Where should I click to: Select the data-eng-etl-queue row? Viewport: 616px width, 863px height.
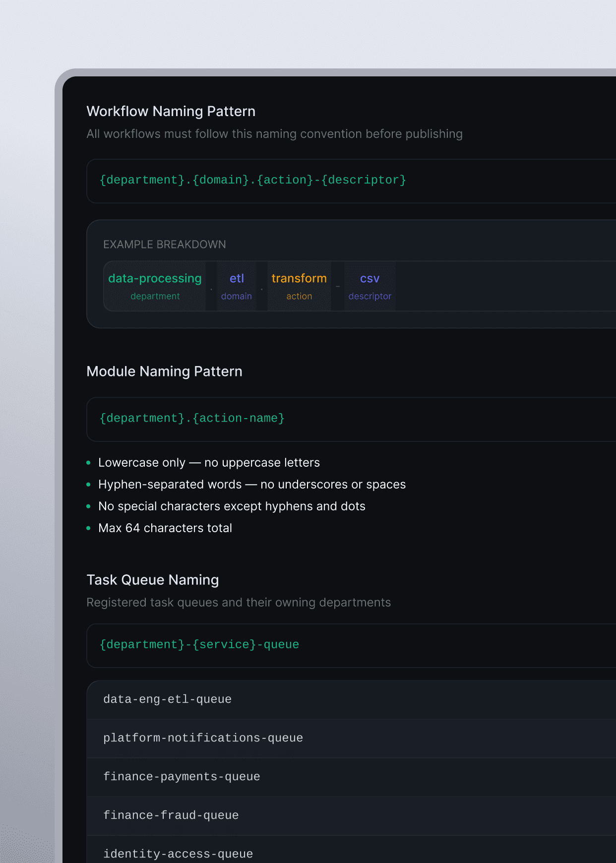(x=351, y=700)
